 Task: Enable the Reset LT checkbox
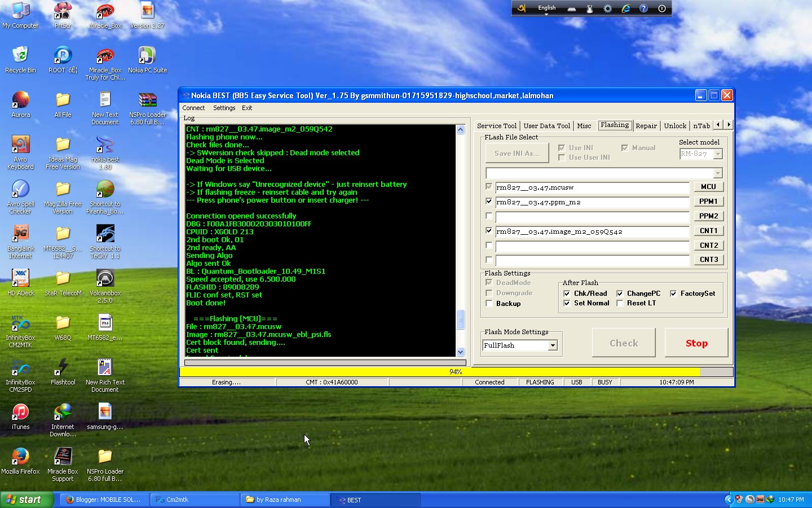(620, 303)
